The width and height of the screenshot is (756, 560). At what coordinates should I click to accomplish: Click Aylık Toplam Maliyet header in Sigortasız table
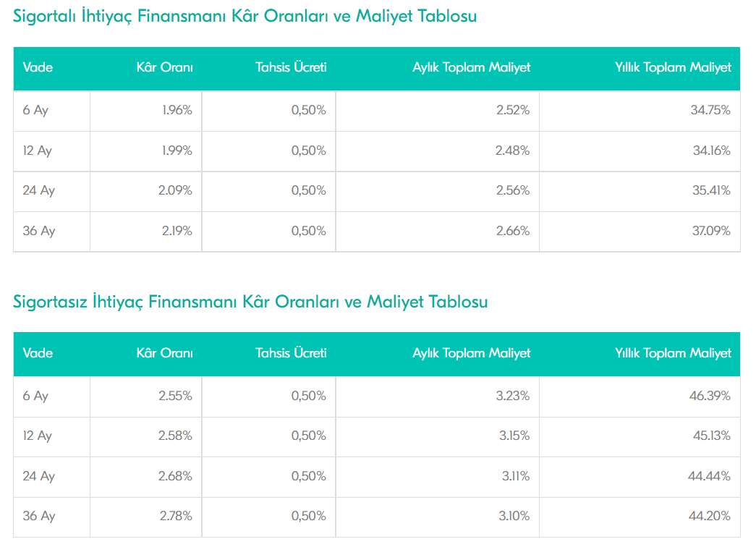(471, 353)
